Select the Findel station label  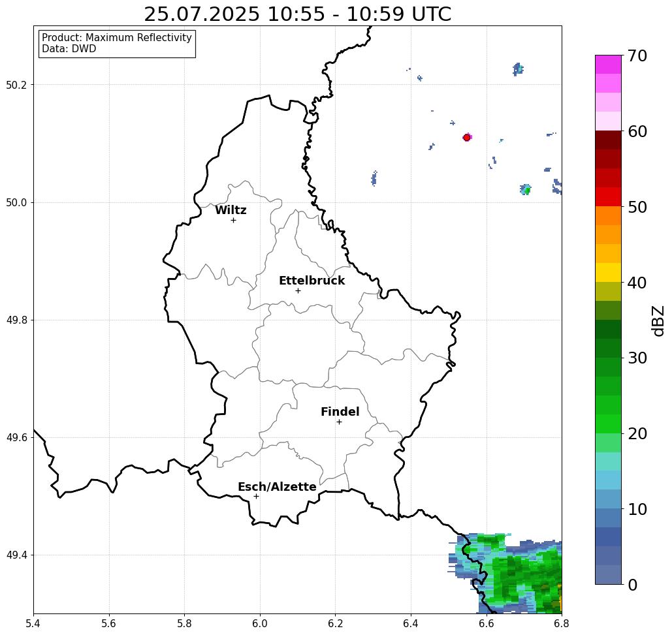click(x=340, y=412)
